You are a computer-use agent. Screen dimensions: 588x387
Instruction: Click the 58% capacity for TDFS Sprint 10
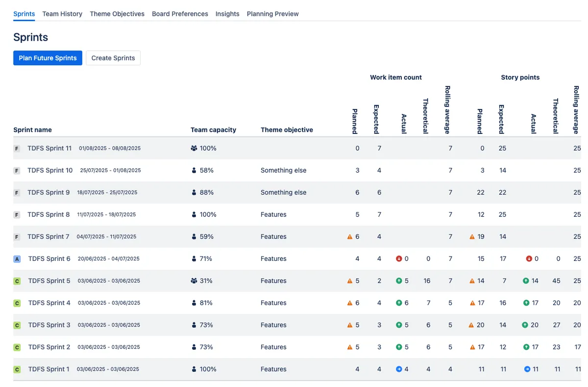[207, 170]
